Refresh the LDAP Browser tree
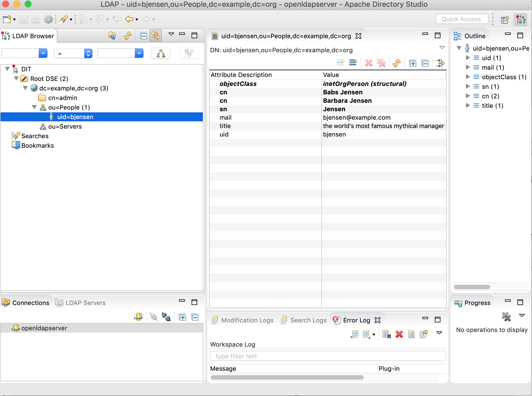 [128, 36]
